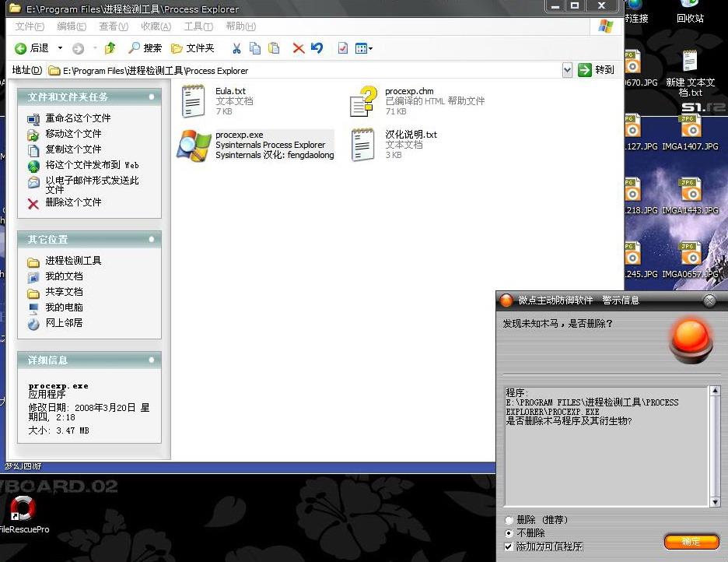This screenshot has width=728, height=562.
Task: Select the 汉化说明.txt file icon
Action: coord(363,145)
